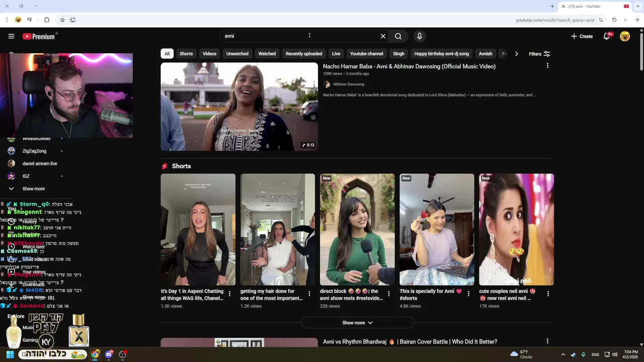Select the Recently uploaded chip
644x362 pixels.
(304, 54)
